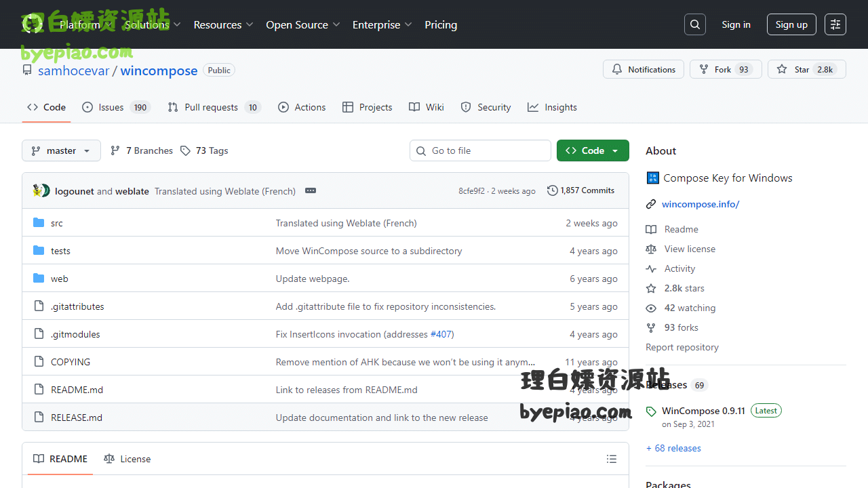The height and width of the screenshot is (488, 868).
Task: Switch to the Issues tab
Action: (111, 107)
